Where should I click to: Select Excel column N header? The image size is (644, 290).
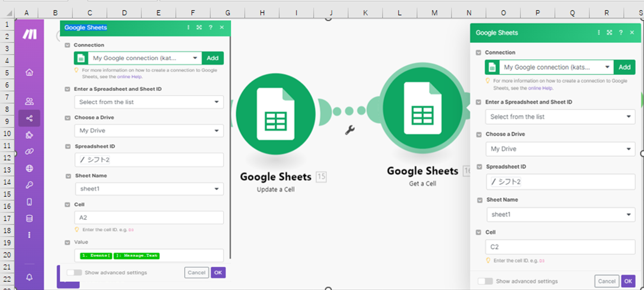click(469, 13)
